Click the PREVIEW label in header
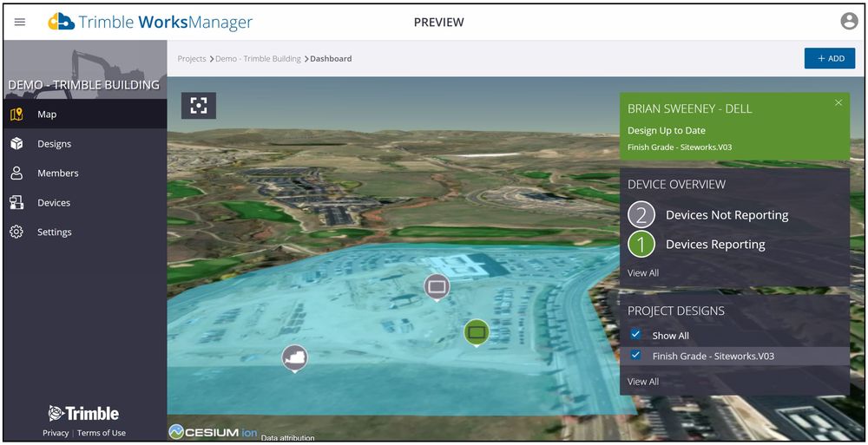 click(439, 23)
